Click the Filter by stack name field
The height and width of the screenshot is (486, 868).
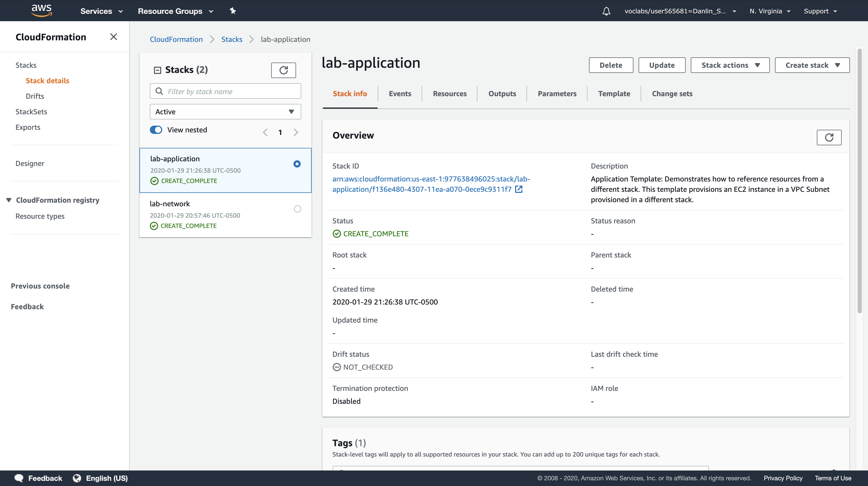click(225, 91)
